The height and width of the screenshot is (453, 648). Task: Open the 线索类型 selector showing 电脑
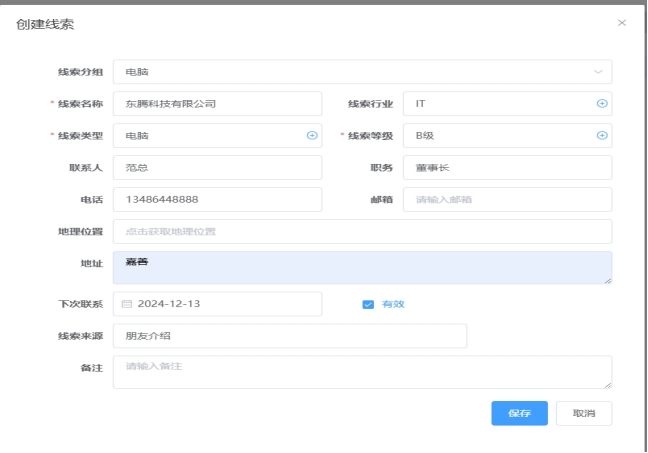point(208,136)
